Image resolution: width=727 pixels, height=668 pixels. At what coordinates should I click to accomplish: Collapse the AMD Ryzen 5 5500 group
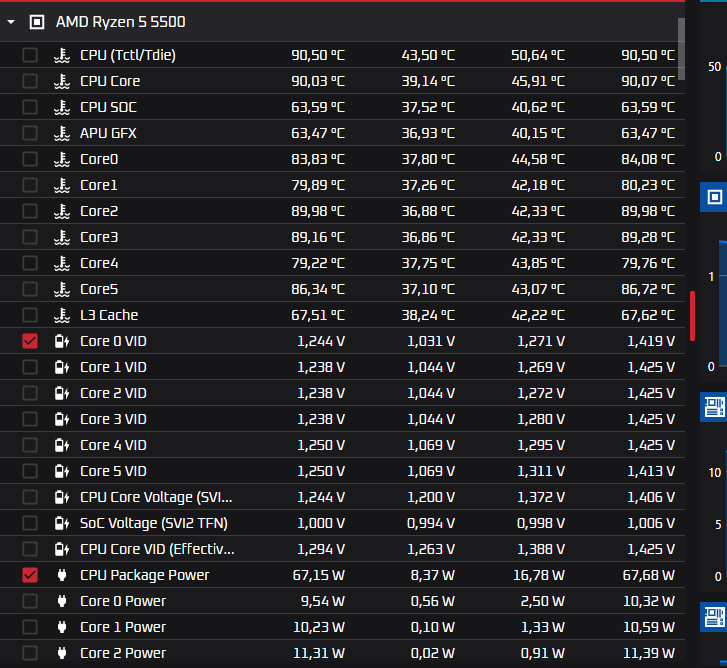click(11, 21)
